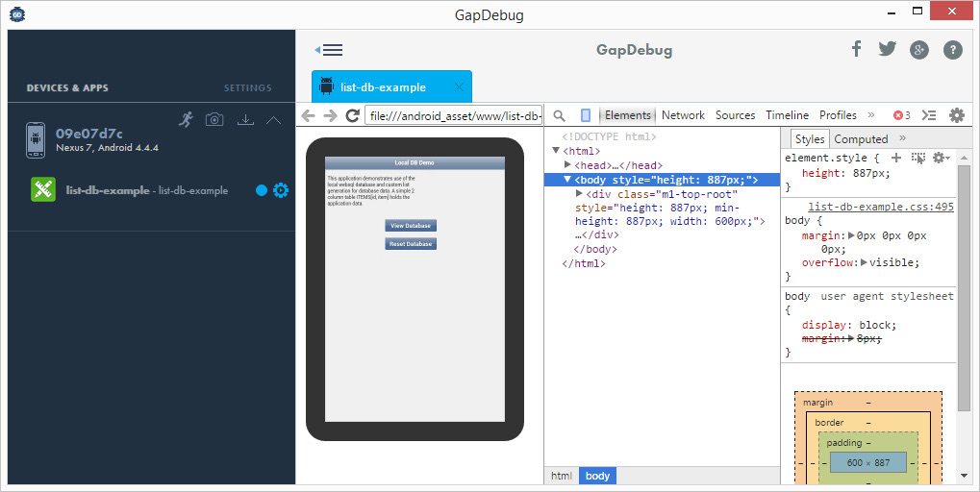Expand the head element in DOM tree
The image size is (980, 492).
click(x=567, y=165)
